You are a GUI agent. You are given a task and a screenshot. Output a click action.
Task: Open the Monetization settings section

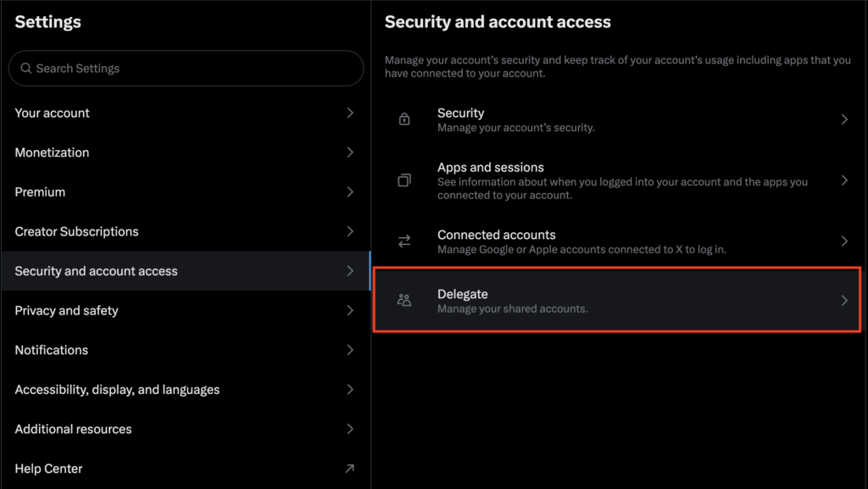pyautogui.click(x=53, y=153)
